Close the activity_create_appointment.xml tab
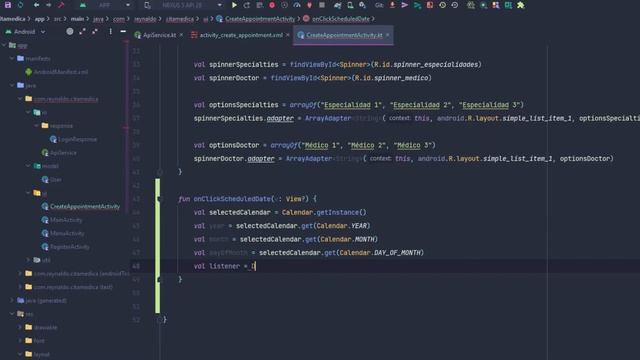 coord(288,35)
